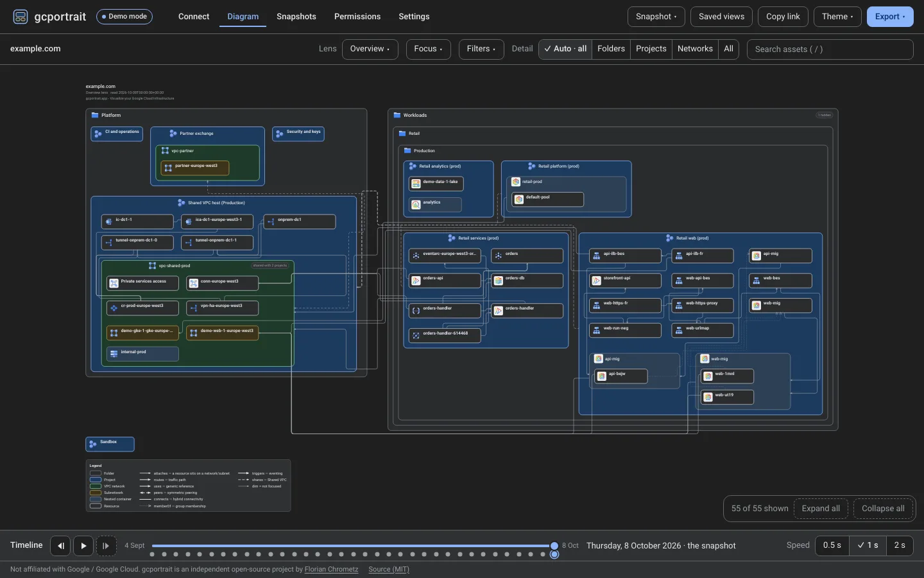Open Source (MIT) link
The width and height of the screenshot is (924, 578).
click(389, 569)
